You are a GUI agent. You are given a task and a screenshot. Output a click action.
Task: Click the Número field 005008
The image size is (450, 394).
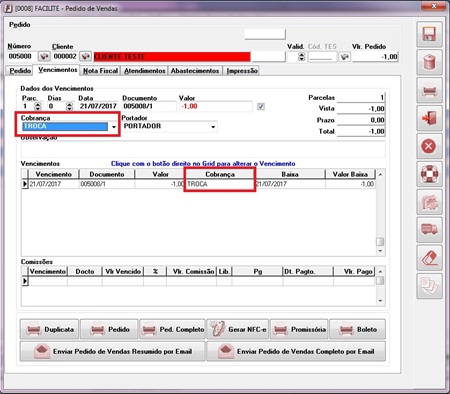click(22, 56)
